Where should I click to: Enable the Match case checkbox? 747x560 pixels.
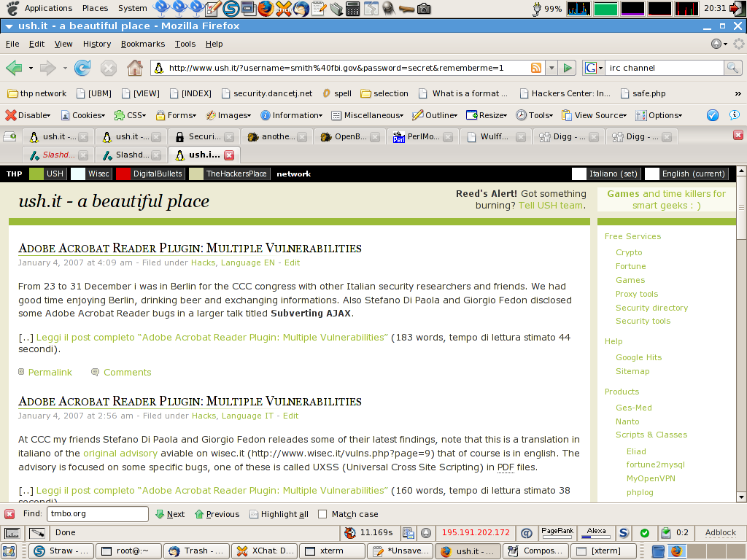tap(323, 514)
